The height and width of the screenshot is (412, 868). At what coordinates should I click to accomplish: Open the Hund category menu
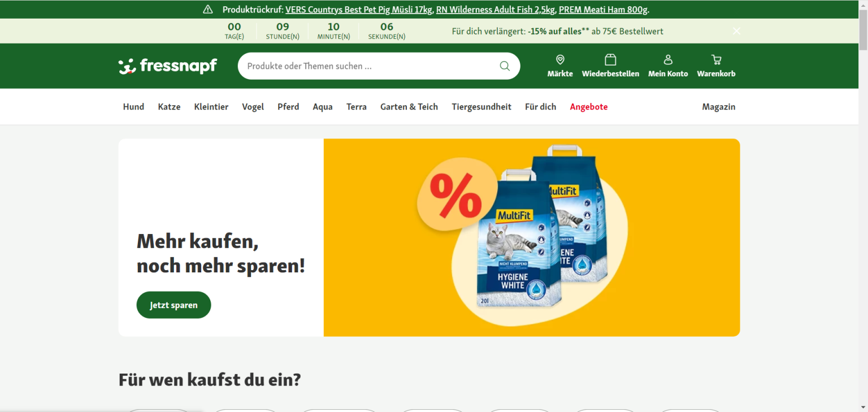click(133, 107)
